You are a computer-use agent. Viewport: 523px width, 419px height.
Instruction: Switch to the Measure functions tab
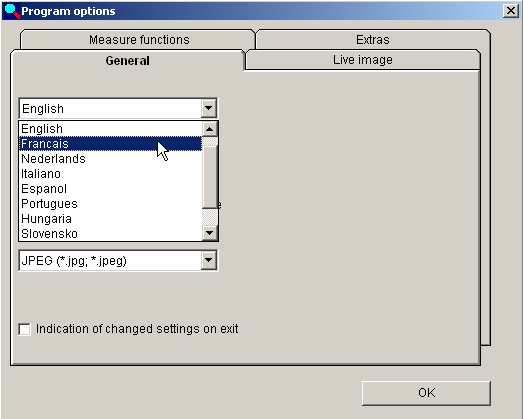pyautogui.click(x=139, y=40)
